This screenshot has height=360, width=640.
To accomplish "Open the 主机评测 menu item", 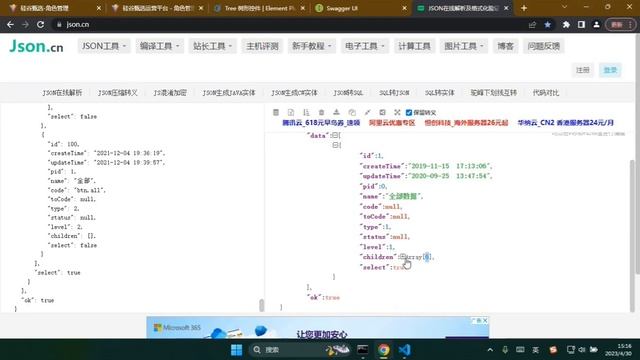I will 262,46.
